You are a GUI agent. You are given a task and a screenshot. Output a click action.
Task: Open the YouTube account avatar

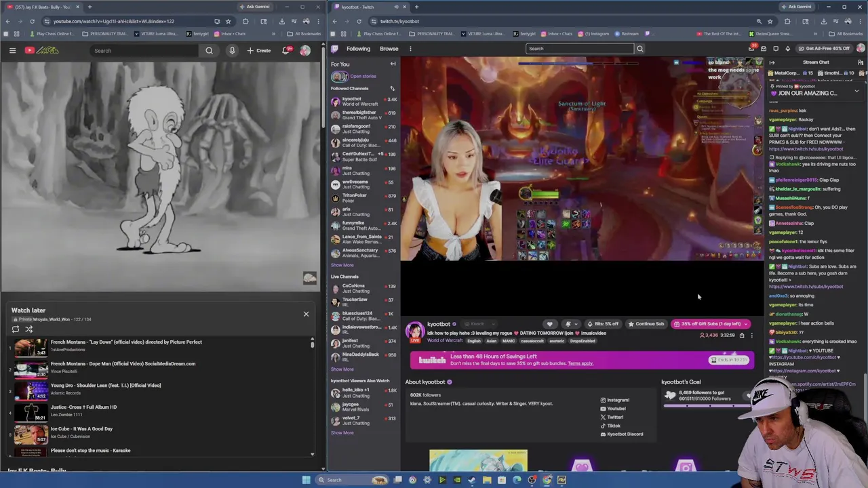point(305,50)
